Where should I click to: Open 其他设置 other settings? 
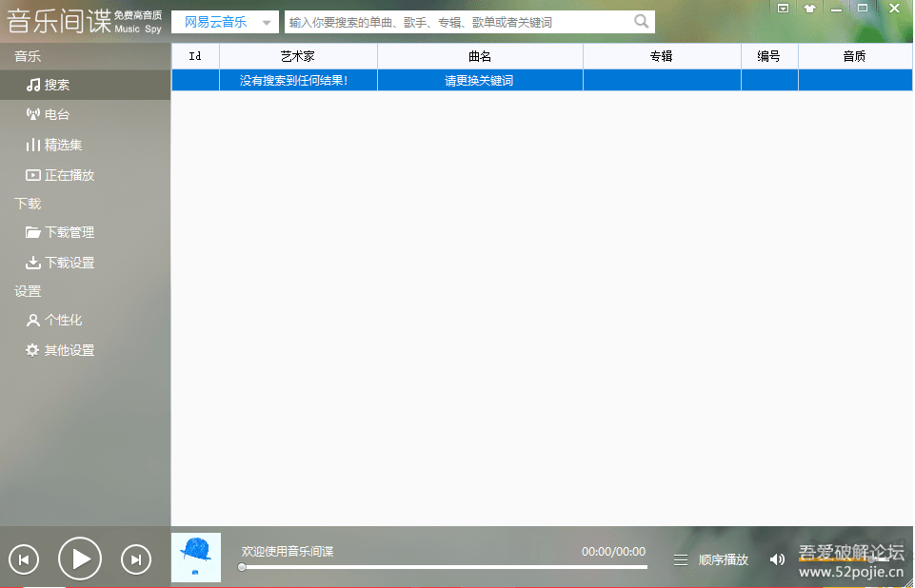point(63,350)
